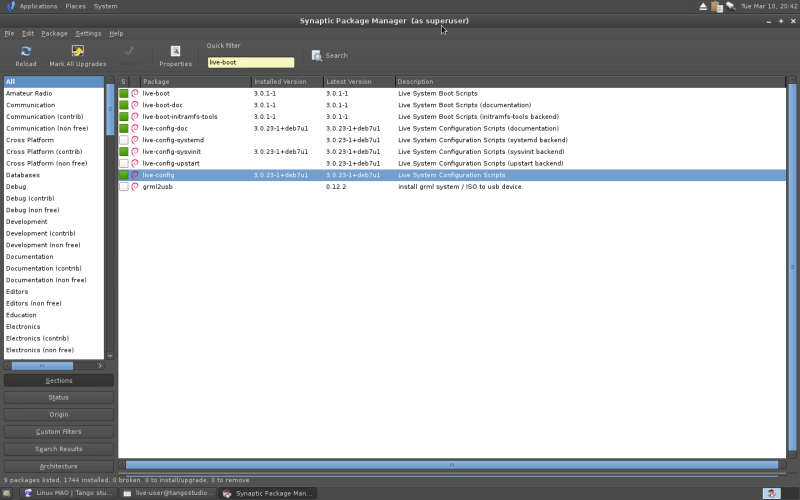
Task: Click the Origin filter button
Action: [x=59, y=415]
